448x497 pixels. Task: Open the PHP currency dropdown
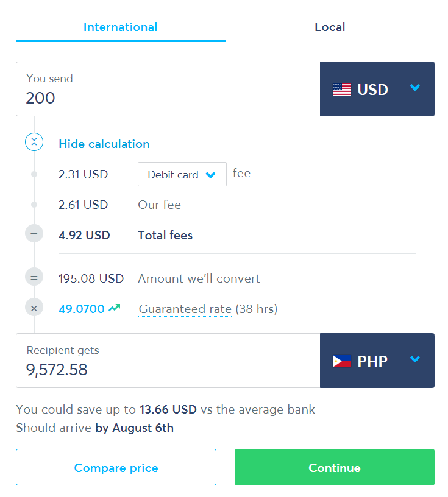[x=377, y=361]
